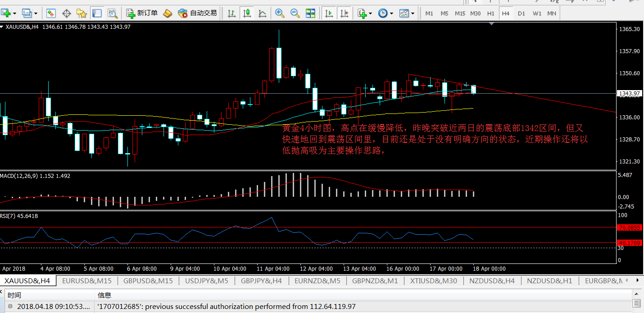This screenshot has height=313, width=644.
Task: Click the zoom out magnifier
Action: tap(295, 14)
